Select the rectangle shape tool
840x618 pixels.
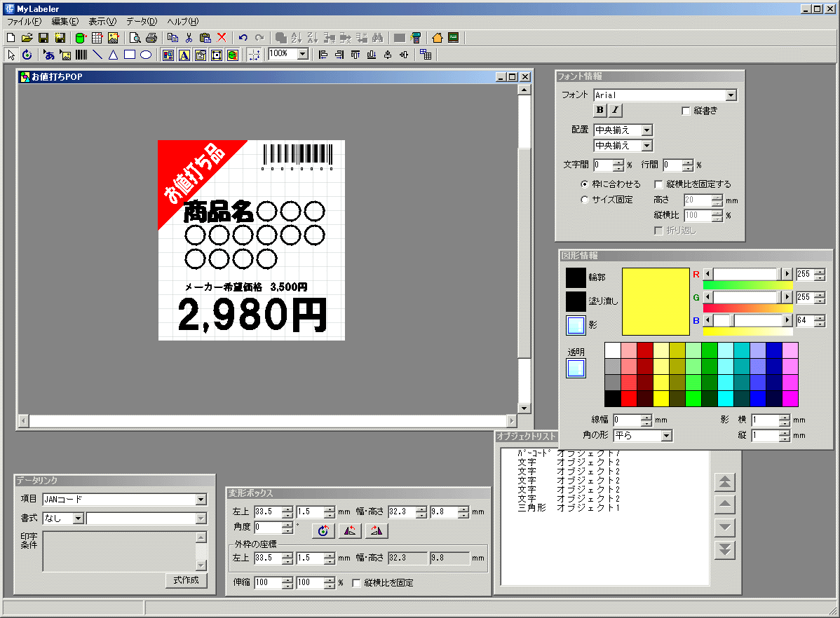coord(130,55)
